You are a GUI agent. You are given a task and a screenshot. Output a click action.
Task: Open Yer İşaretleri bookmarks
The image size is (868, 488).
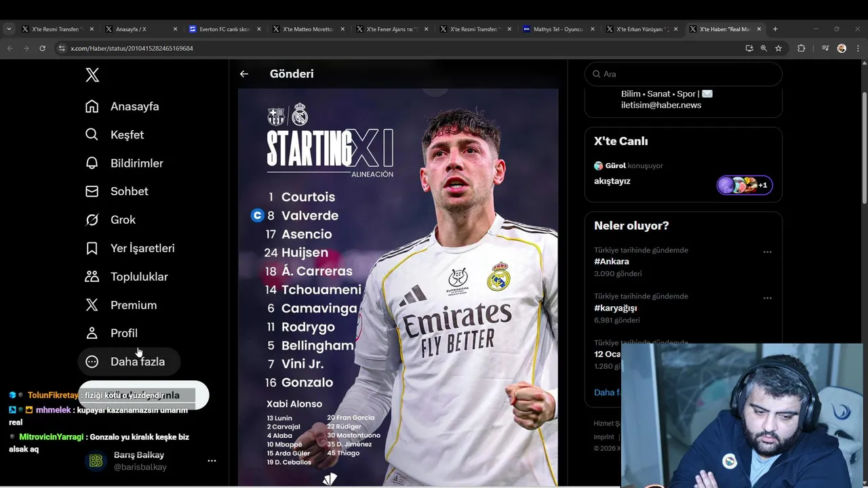130,248
